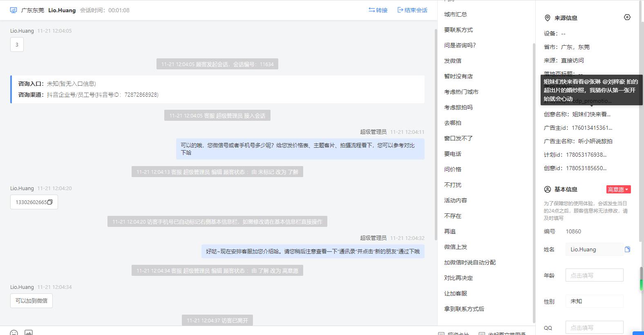Select quick reply 发微信
Screen dimensions: 644x335
(x=453, y=61)
